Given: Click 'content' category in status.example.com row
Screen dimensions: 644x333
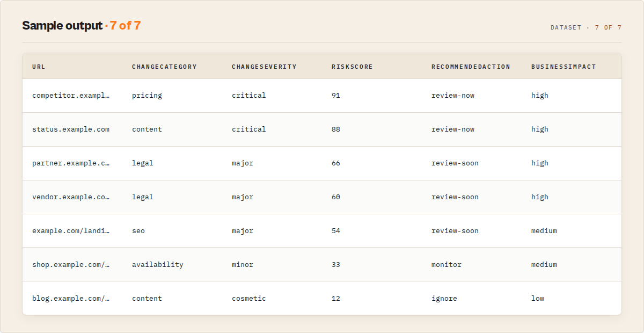Looking at the screenshot, I should coord(147,129).
